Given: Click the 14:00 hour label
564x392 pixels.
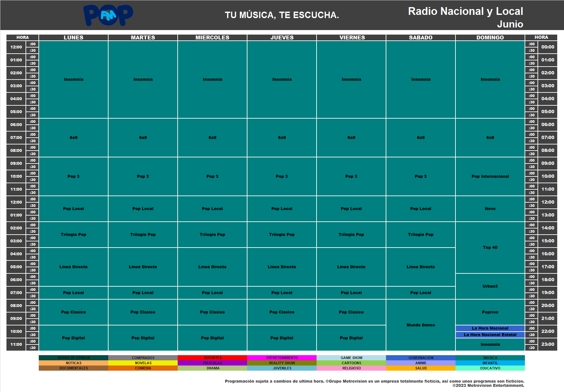Looking at the screenshot, I should pos(548,228).
